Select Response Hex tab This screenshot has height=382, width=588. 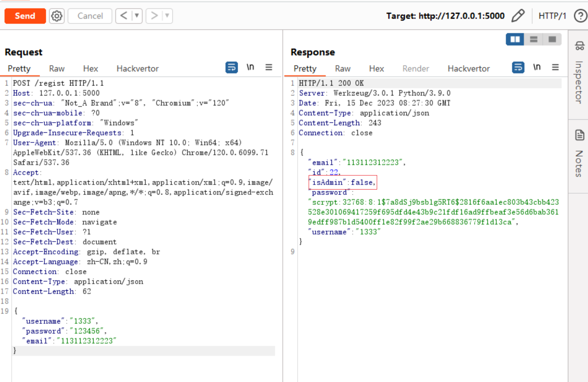(x=376, y=69)
